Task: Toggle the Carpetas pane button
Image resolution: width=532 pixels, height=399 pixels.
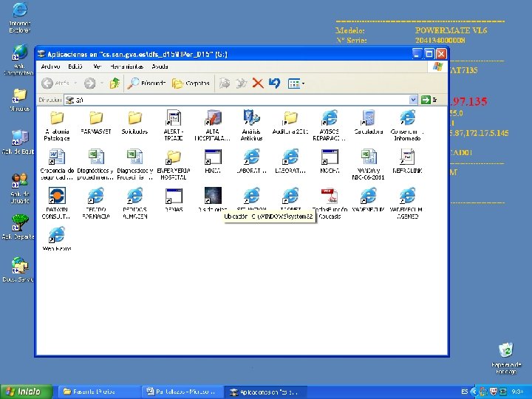Action: [x=191, y=83]
